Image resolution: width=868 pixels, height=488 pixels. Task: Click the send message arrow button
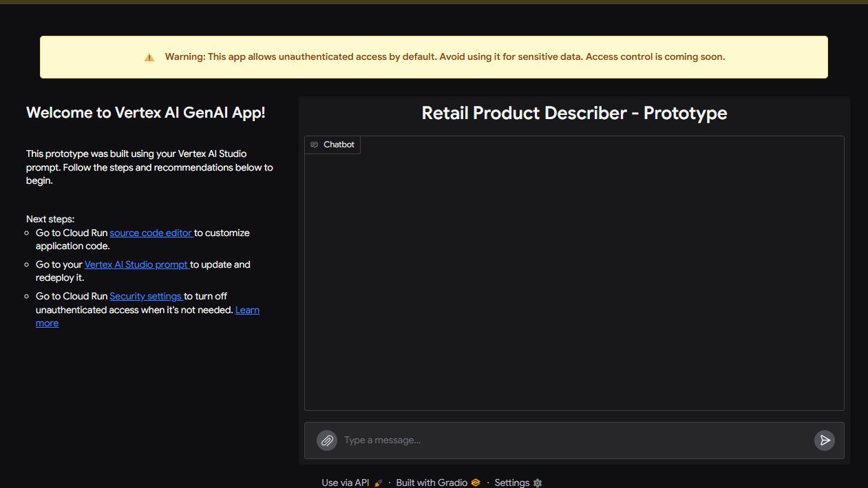point(825,441)
